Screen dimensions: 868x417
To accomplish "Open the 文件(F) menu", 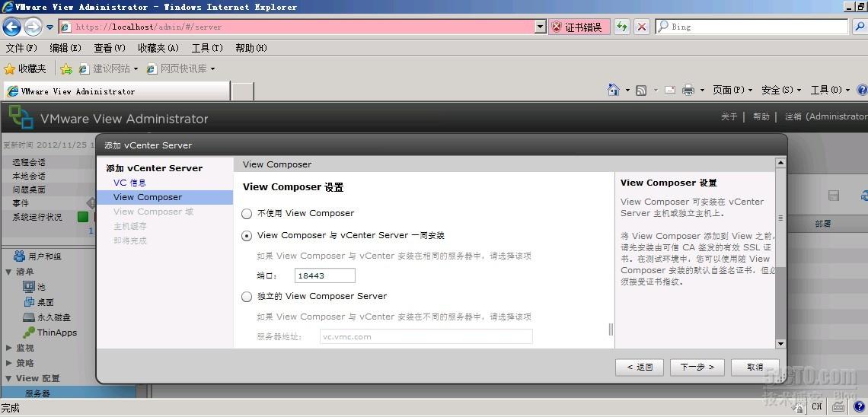I will point(21,48).
